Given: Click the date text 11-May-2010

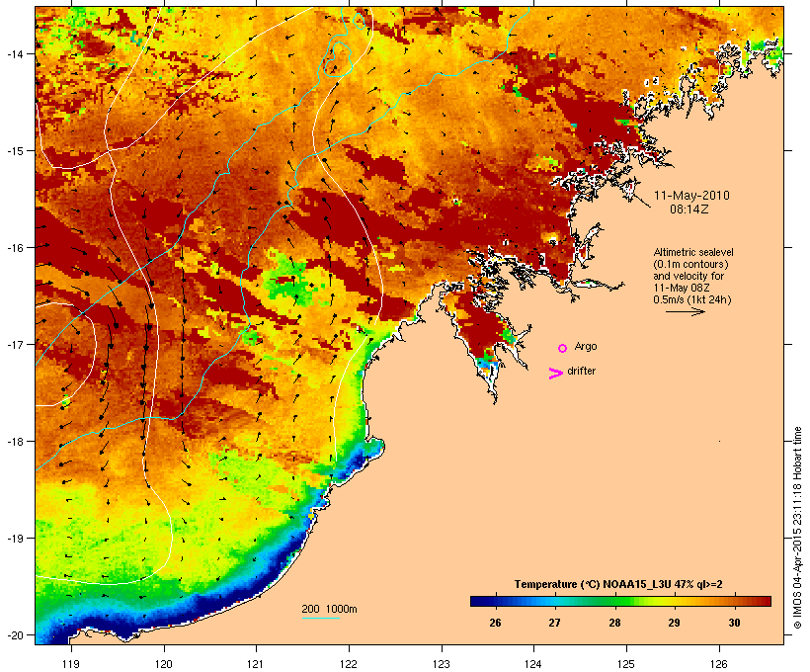Looking at the screenshot, I should click(x=691, y=196).
